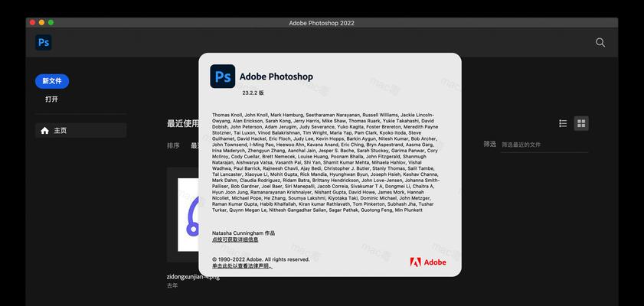Image resolution: width=644 pixels, height=306 pixels.
Task: Click the Natasha Cunningham 作品 credit
Action: pyautogui.click(x=244, y=233)
